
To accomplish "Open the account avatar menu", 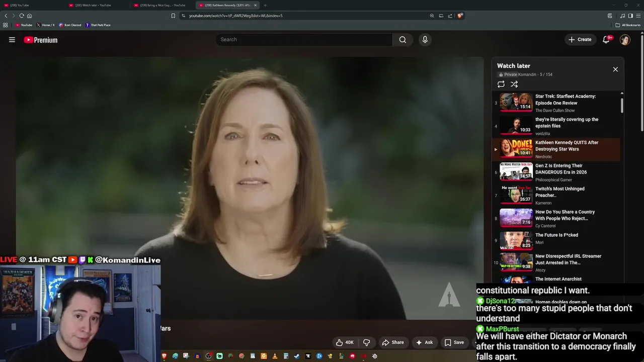I will pos(625,40).
